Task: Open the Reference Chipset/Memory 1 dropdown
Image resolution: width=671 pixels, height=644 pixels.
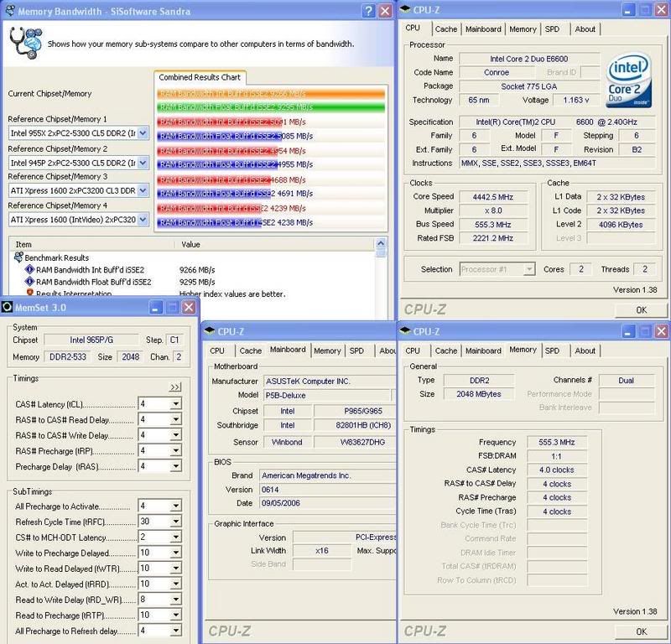Action: tap(142, 133)
